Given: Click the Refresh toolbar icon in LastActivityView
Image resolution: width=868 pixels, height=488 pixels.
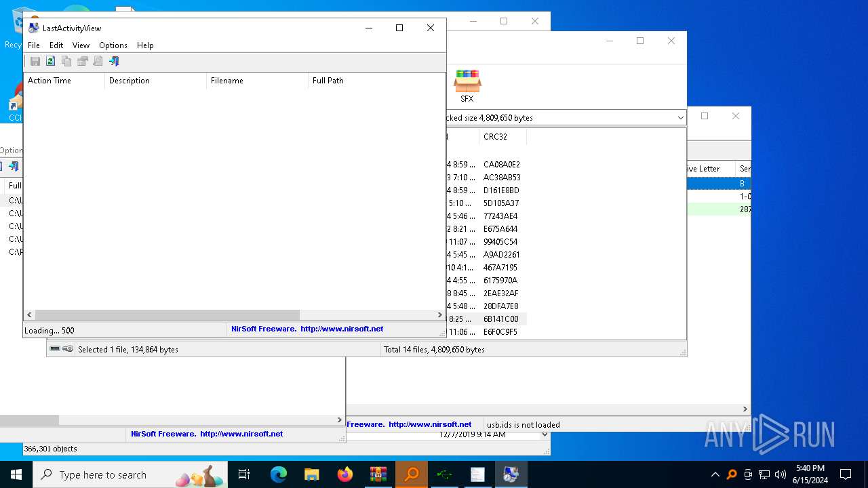Looking at the screenshot, I should point(51,61).
